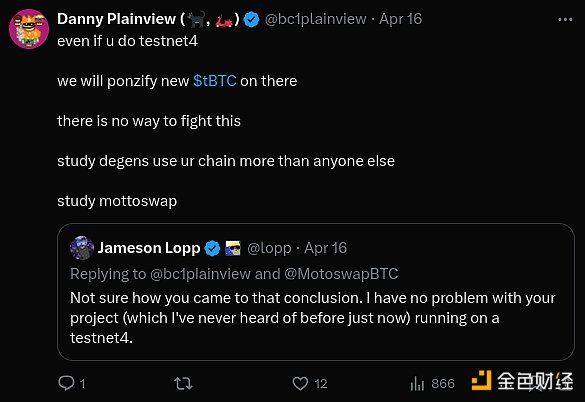Open the @bc1plainview handle

tap(316, 19)
